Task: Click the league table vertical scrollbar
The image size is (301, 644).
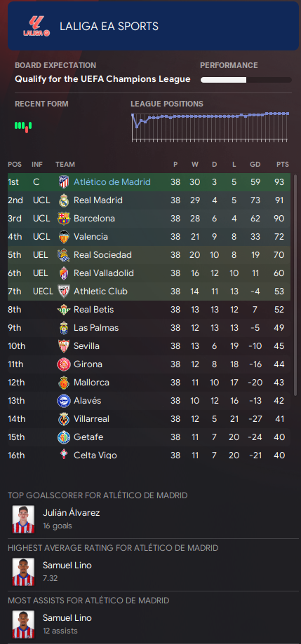Action: pos(295,285)
